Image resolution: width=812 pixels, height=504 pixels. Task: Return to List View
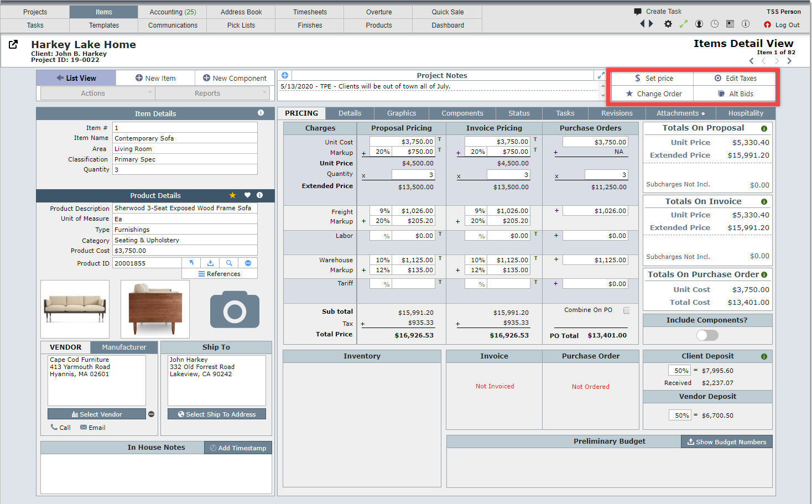tap(76, 78)
